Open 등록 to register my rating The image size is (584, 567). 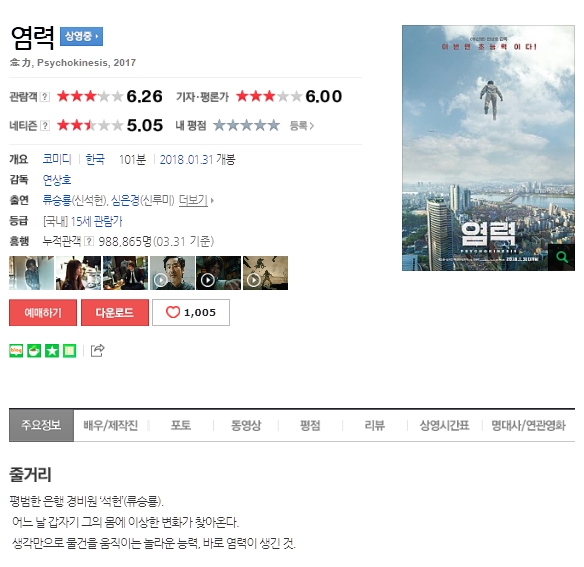(x=302, y=126)
